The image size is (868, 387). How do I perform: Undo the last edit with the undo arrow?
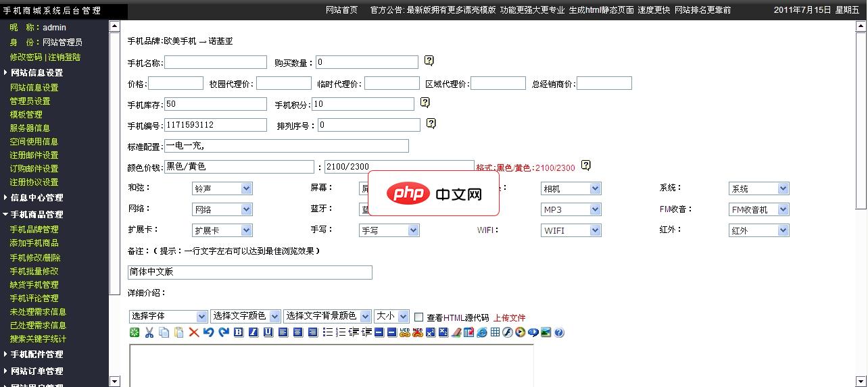[208, 332]
